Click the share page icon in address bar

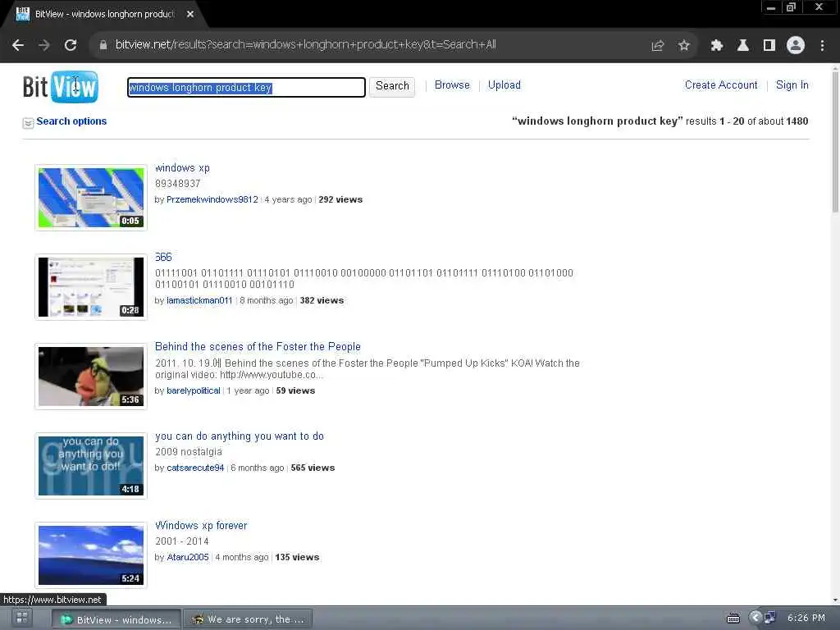tap(657, 46)
